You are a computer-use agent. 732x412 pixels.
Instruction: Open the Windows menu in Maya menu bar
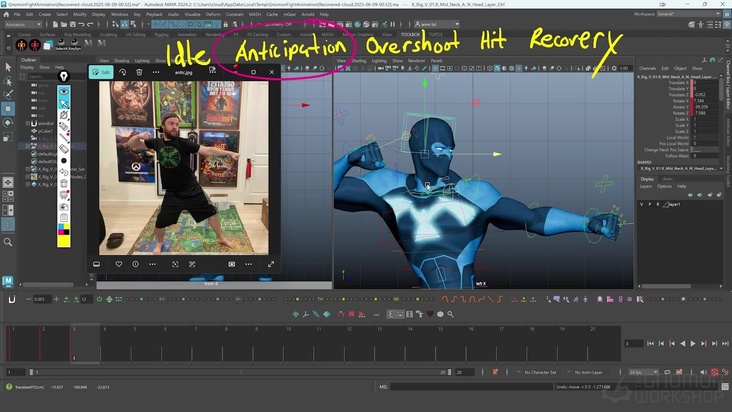click(x=120, y=15)
